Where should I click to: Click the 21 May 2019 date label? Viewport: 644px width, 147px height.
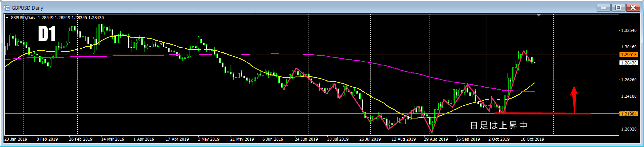tap(242, 139)
